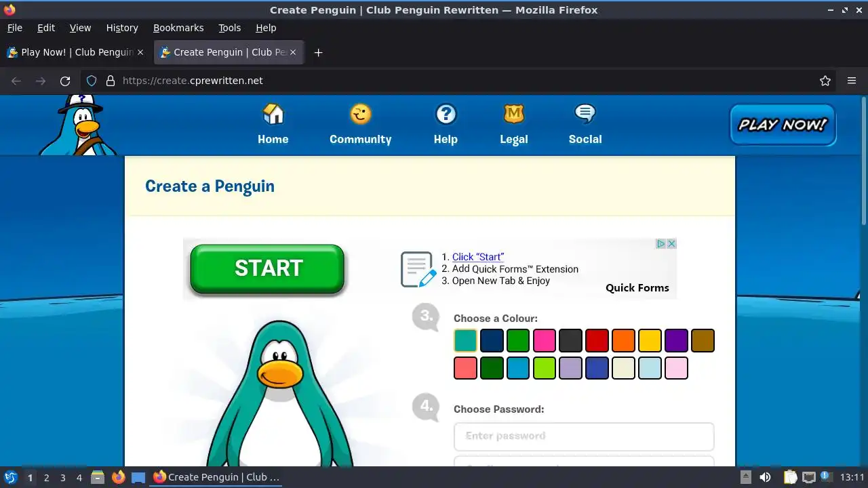
Task: Select the lime green colour swatch
Action: [x=545, y=368]
